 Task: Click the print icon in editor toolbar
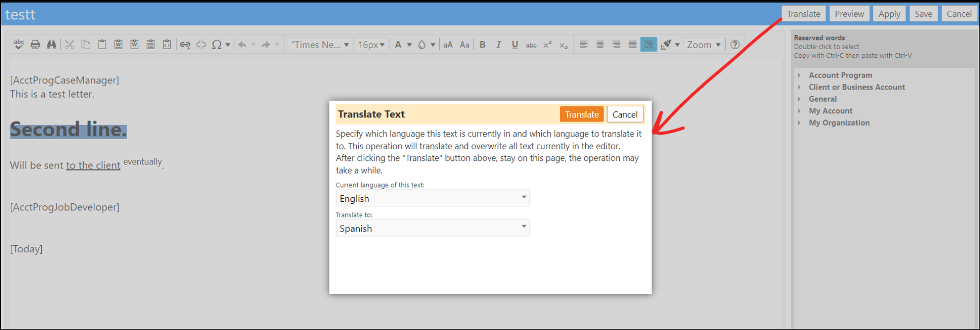pyautogui.click(x=35, y=44)
